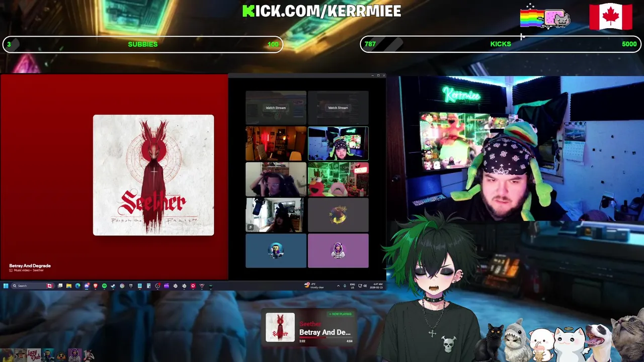
Task: Maximize the Discord call window
Action: tap(378, 75)
